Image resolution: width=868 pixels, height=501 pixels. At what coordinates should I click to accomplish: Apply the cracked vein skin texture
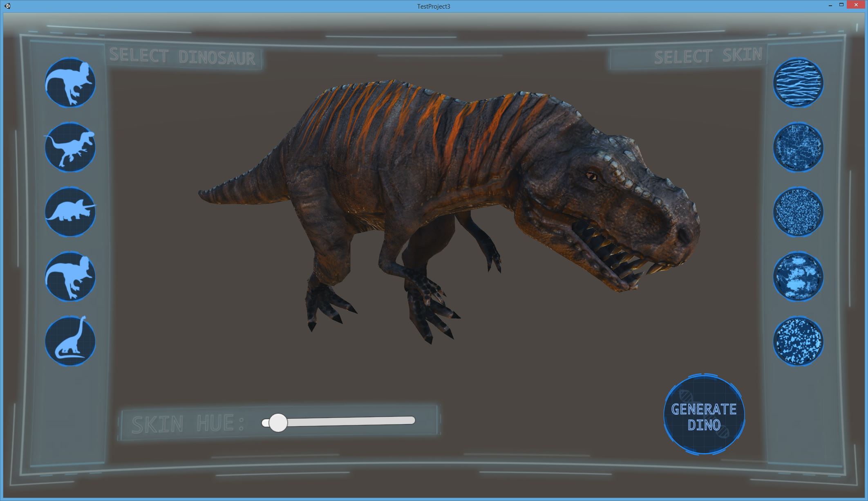(798, 147)
